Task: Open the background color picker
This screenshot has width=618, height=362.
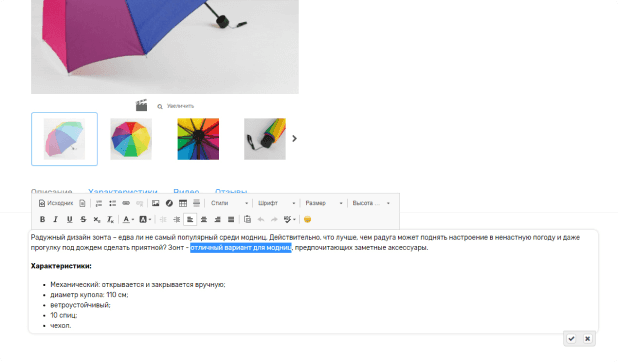Action: coord(145,219)
